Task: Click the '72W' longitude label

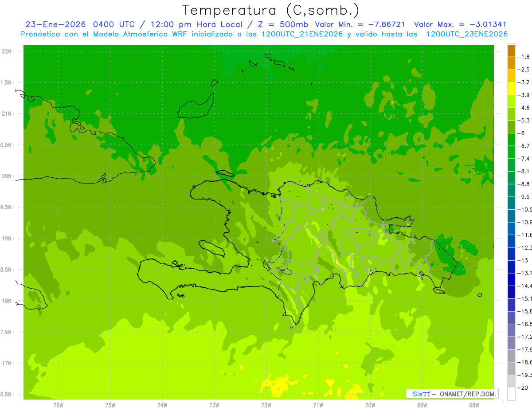Action: pos(266,405)
